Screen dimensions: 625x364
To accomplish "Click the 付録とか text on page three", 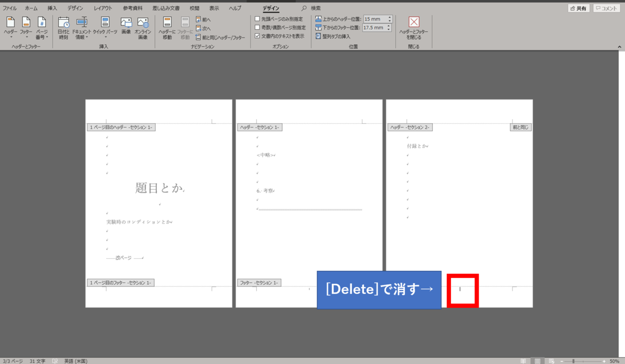I will tap(416, 146).
